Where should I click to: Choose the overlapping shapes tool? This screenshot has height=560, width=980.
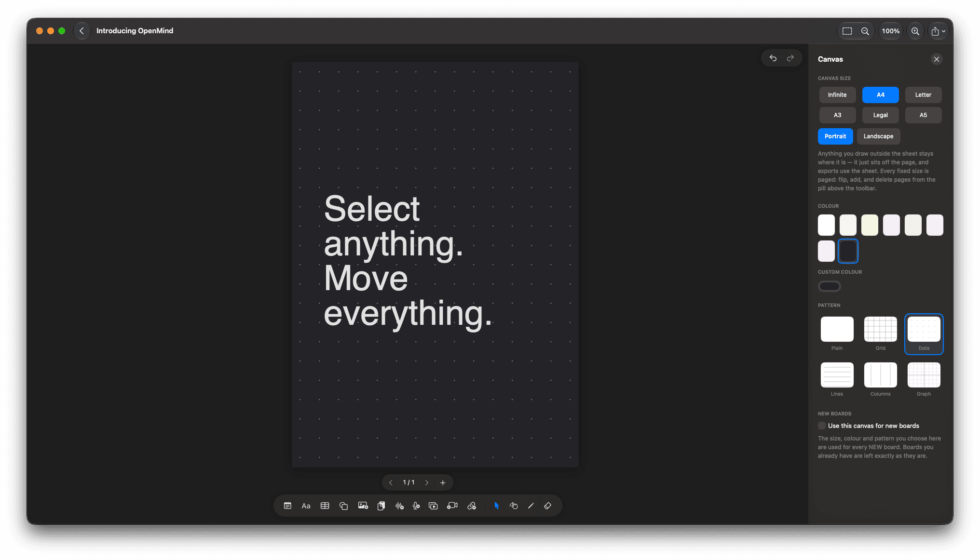click(343, 506)
